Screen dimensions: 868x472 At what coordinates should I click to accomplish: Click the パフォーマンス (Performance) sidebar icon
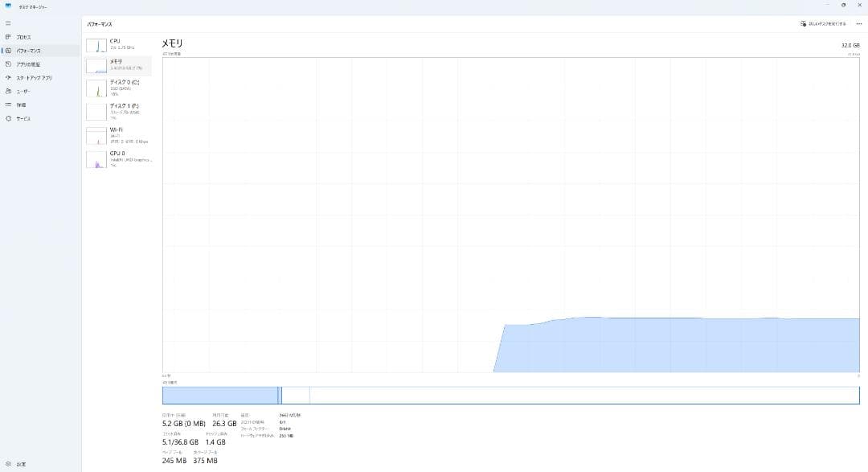[x=8, y=51]
